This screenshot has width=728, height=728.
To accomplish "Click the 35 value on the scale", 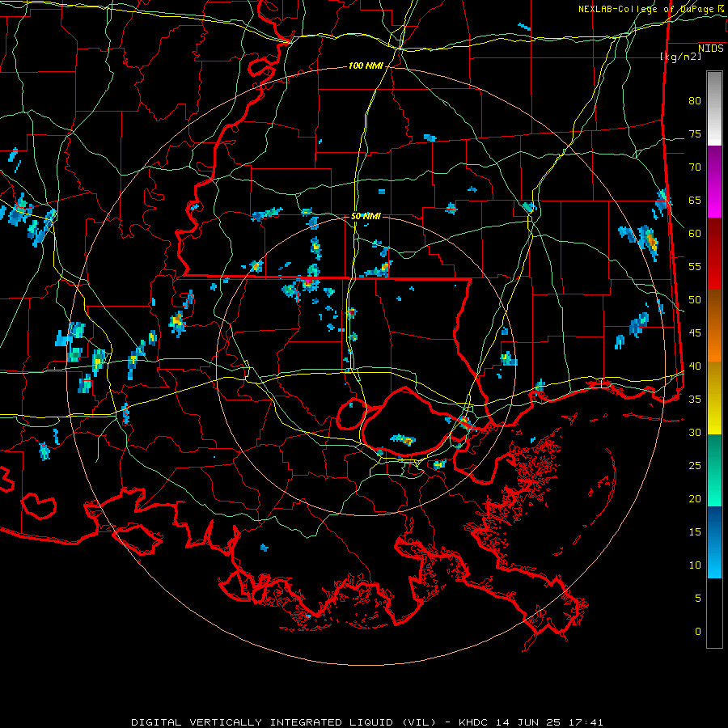I will tap(695, 400).
